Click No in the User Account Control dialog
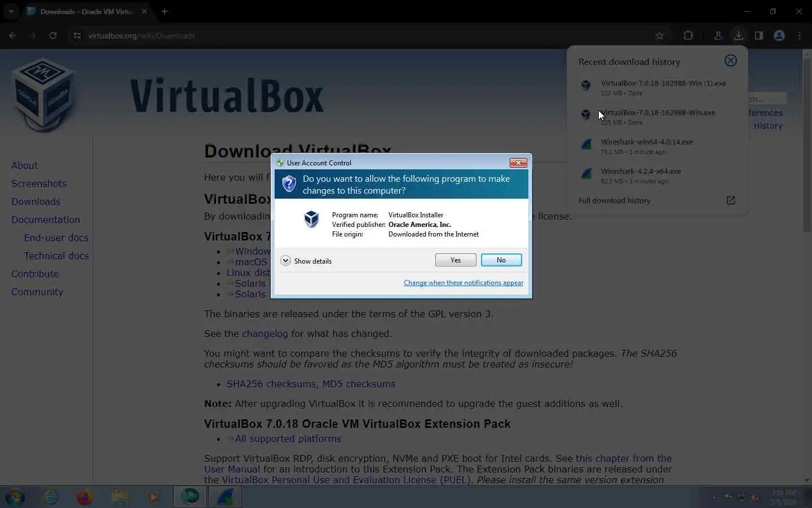 click(x=501, y=260)
